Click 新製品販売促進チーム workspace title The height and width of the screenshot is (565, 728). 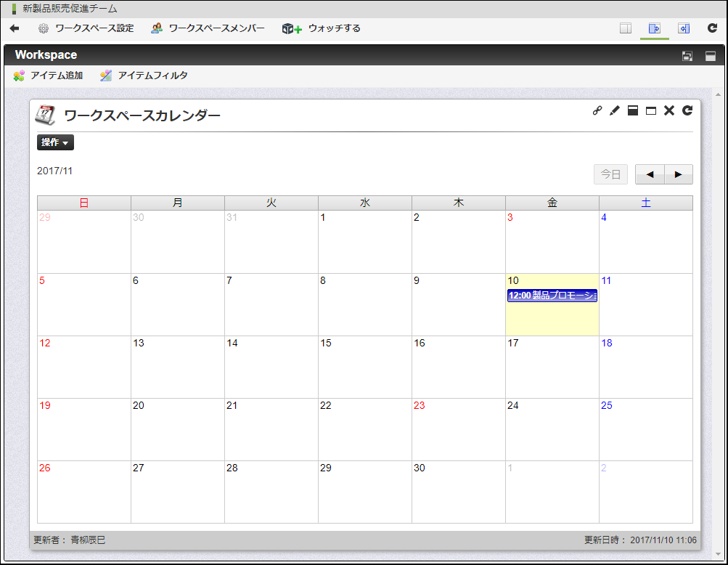coord(70,9)
